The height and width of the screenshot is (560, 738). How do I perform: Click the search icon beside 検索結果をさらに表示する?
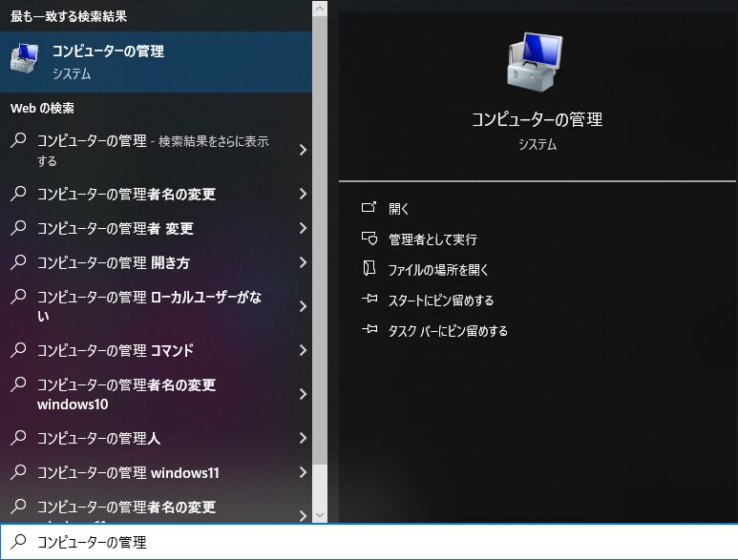18,140
